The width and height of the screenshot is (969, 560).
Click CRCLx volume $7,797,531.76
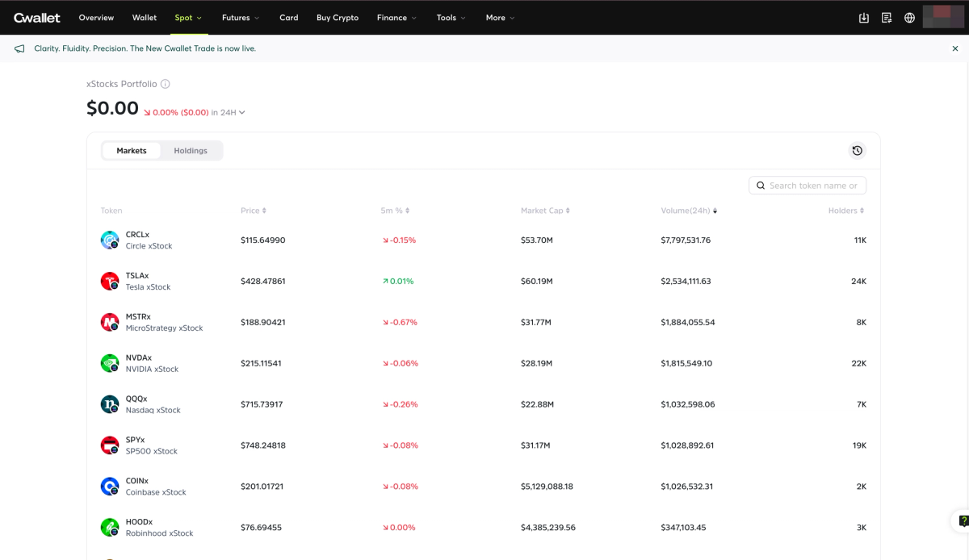686,240
